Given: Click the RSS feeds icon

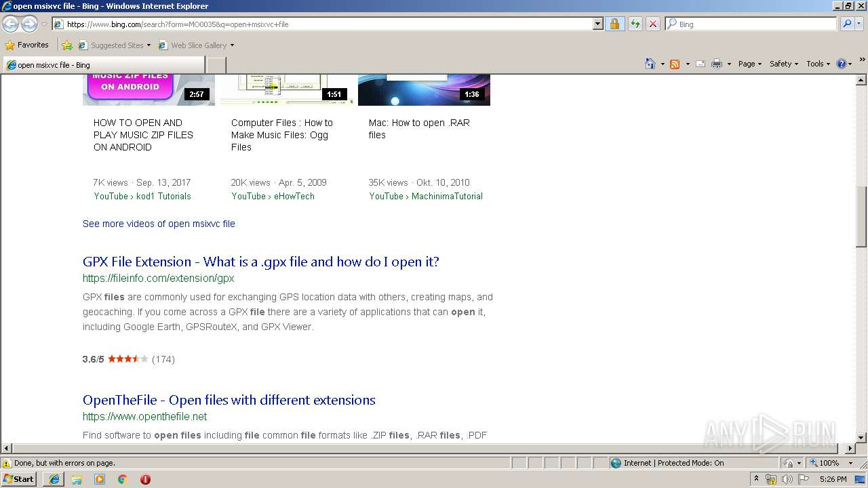Looking at the screenshot, I should pos(675,64).
